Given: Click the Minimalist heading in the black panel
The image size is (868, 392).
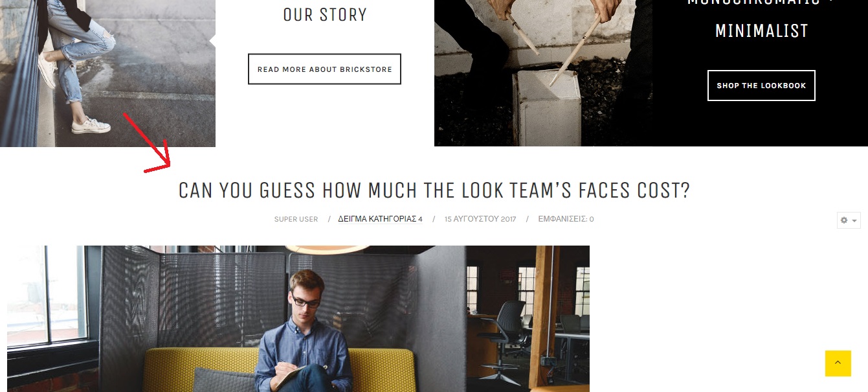Looking at the screenshot, I should coord(762,30).
